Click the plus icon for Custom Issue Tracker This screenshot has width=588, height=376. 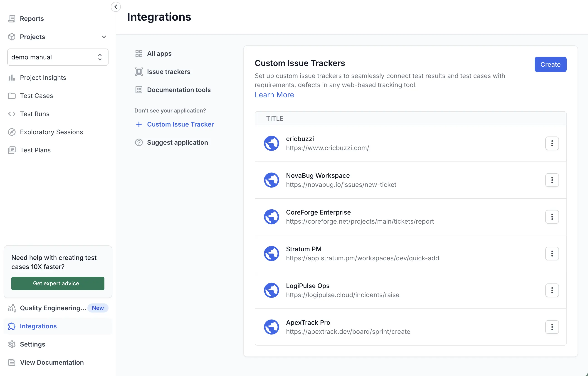tap(139, 124)
